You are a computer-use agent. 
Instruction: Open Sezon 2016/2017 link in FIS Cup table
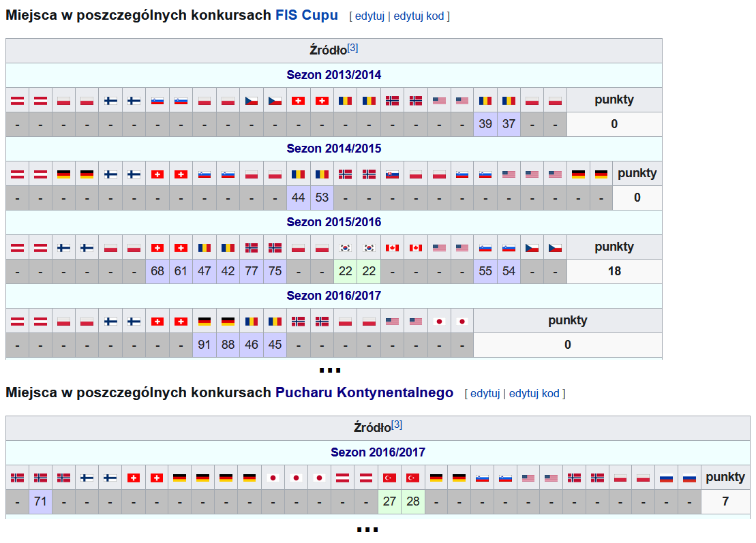[x=333, y=296]
